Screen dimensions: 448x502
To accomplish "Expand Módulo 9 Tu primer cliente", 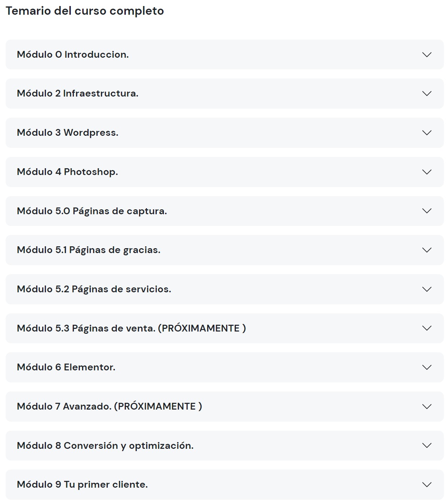I will coord(224,485).
